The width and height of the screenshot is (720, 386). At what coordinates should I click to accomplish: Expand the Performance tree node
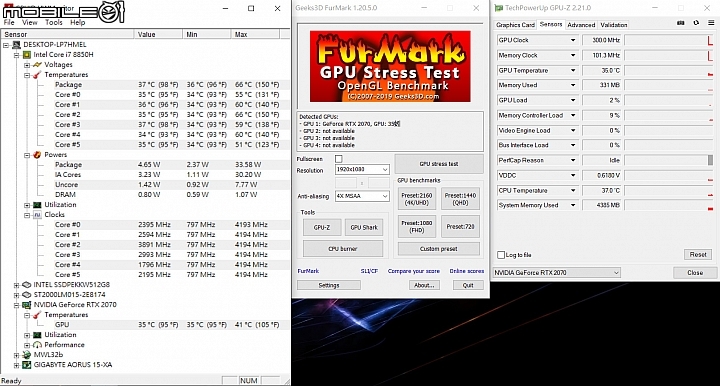point(27,345)
